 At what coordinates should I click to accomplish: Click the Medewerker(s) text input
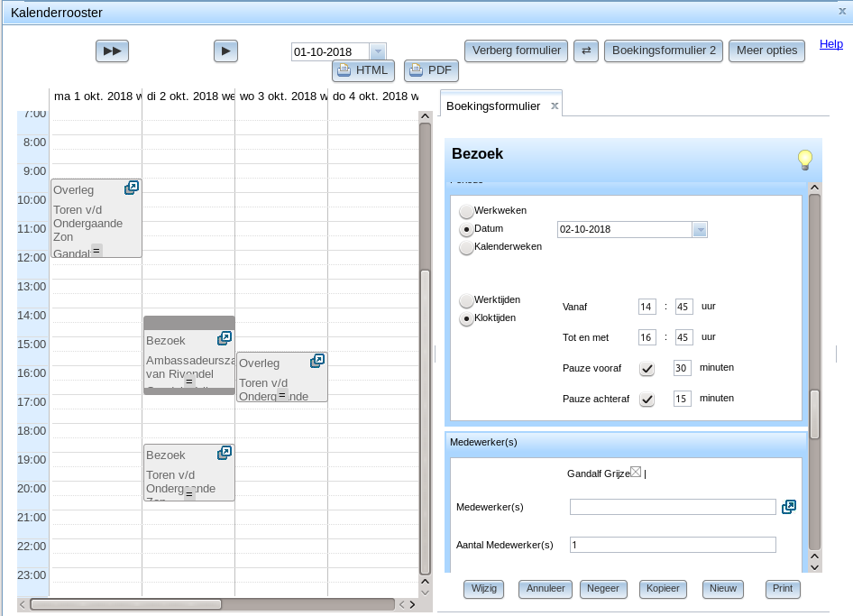pos(673,507)
